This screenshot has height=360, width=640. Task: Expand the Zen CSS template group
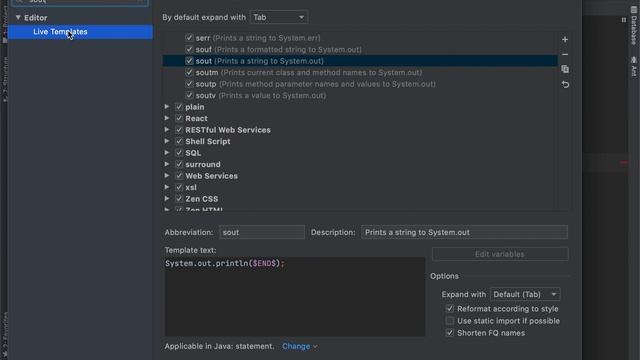click(167, 198)
